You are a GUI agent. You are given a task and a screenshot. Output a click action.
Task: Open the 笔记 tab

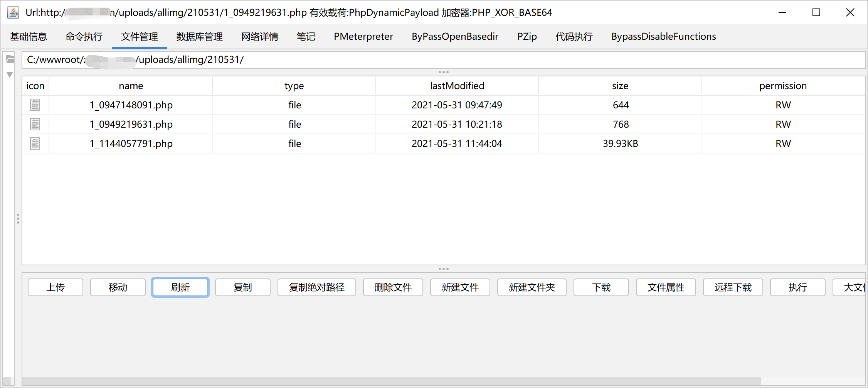[x=306, y=37]
